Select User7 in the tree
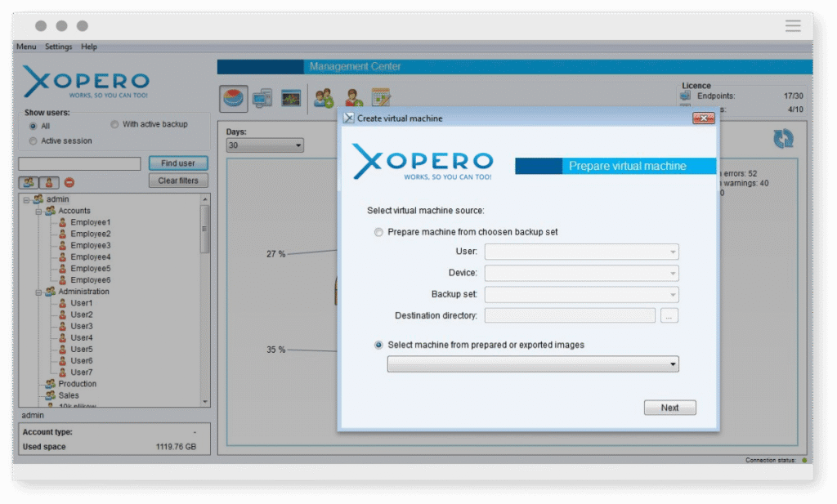837x504 pixels. [82, 372]
